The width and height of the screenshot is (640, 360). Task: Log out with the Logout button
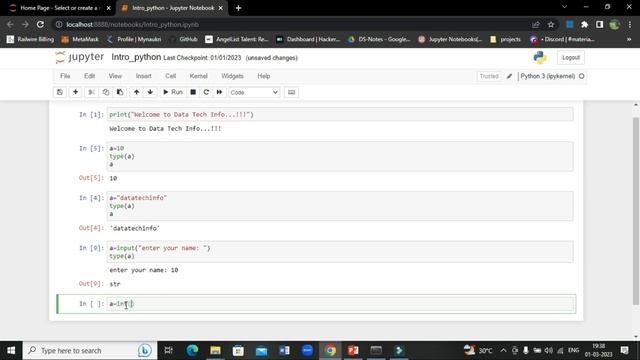coord(571,58)
